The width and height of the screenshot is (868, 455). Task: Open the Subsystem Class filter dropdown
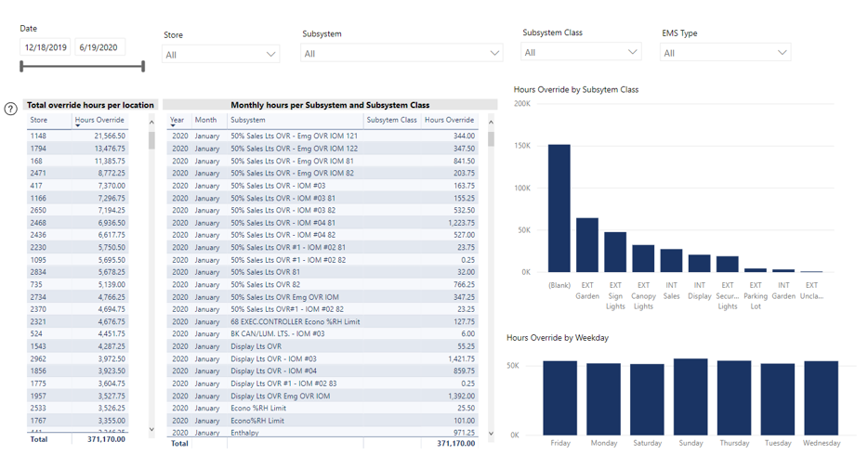pyautogui.click(x=581, y=53)
